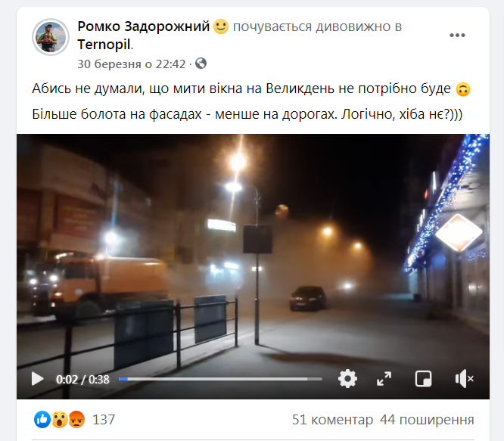Open Ромко Задорожний profile picture
Screen dimensions: 504x441
51,37
